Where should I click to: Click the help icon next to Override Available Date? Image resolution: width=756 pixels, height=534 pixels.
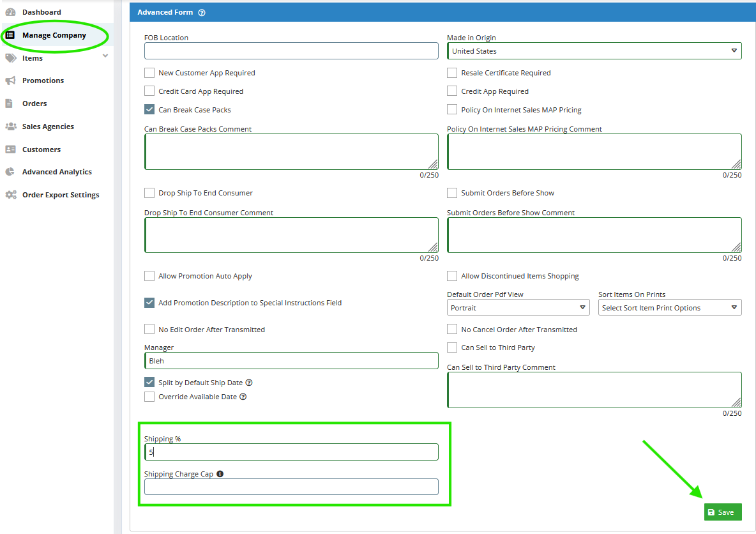243,397
